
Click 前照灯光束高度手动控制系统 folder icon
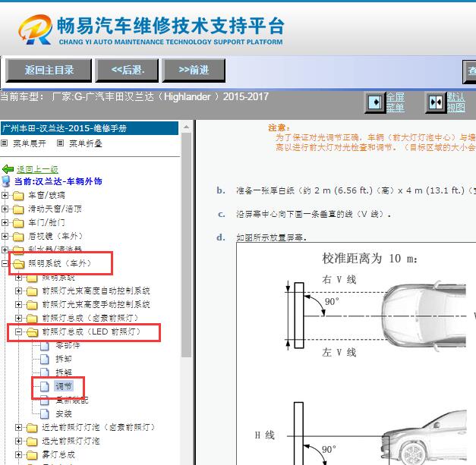click(32, 305)
